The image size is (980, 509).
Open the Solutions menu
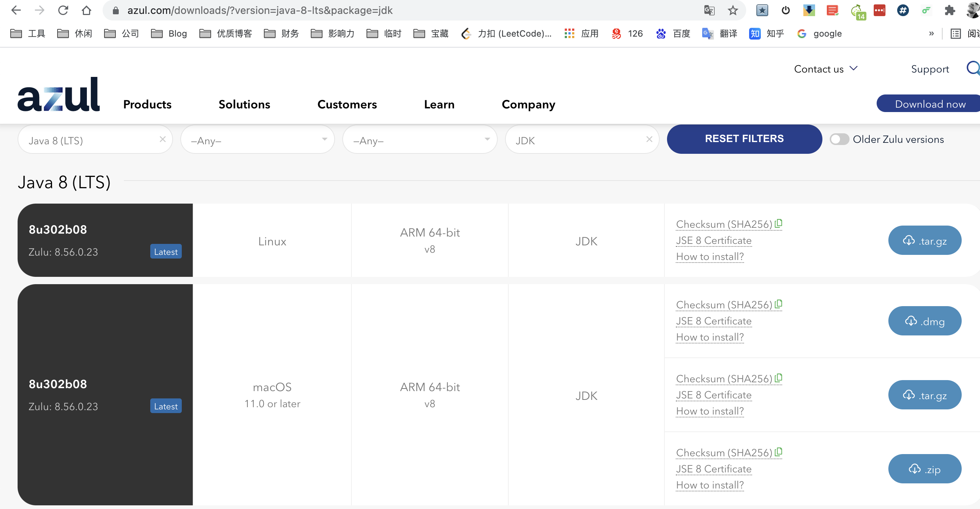pyautogui.click(x=244, y=104)
